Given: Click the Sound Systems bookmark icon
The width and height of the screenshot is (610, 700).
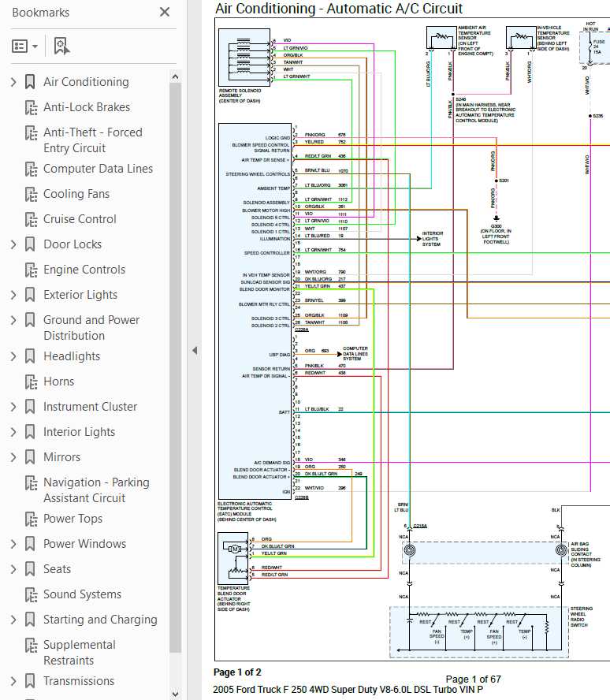Looking at the screenshot, I should click(31, 594).
